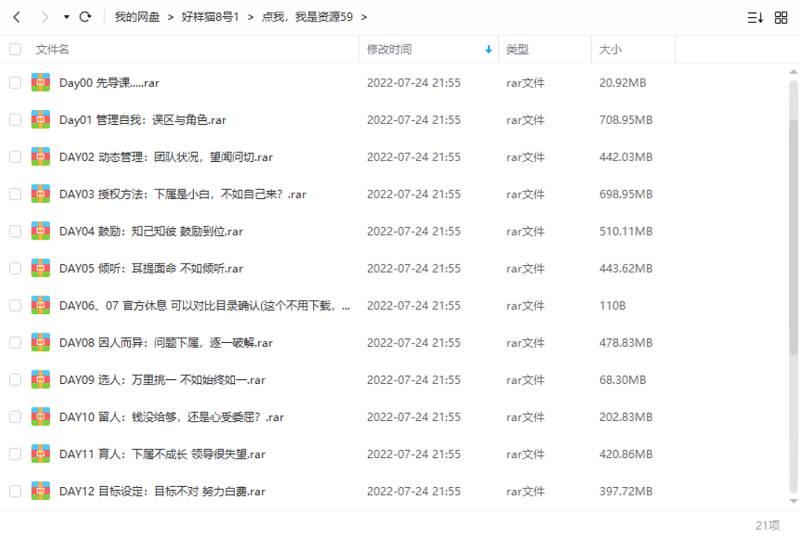The image size is (800, 536).
Task: Click the rar icon of Day00 先导课 file
Action: point(41,83)
